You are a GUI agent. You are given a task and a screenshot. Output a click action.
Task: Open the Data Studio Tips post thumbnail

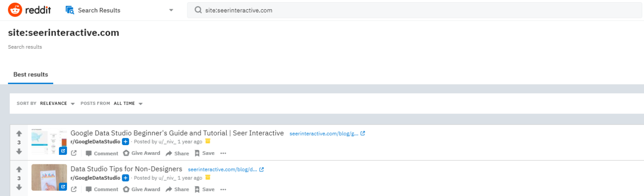49,177
